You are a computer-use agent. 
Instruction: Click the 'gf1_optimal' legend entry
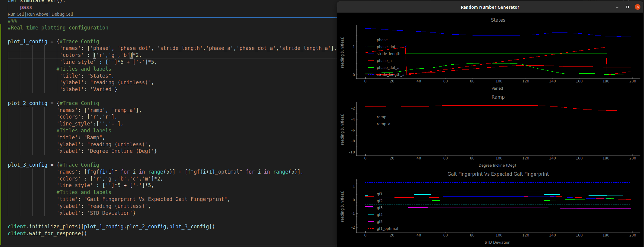click(x=387, y=229)
